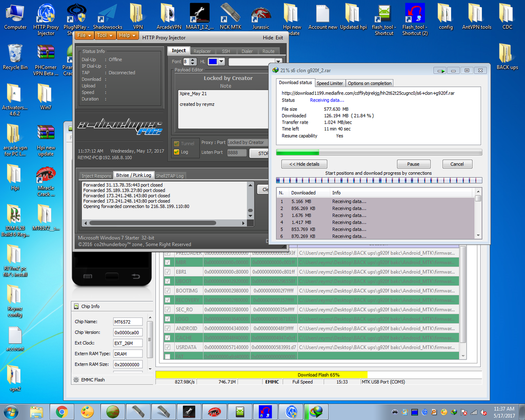
Task: Click the Hide details button
Action: [x=304, y=164]
